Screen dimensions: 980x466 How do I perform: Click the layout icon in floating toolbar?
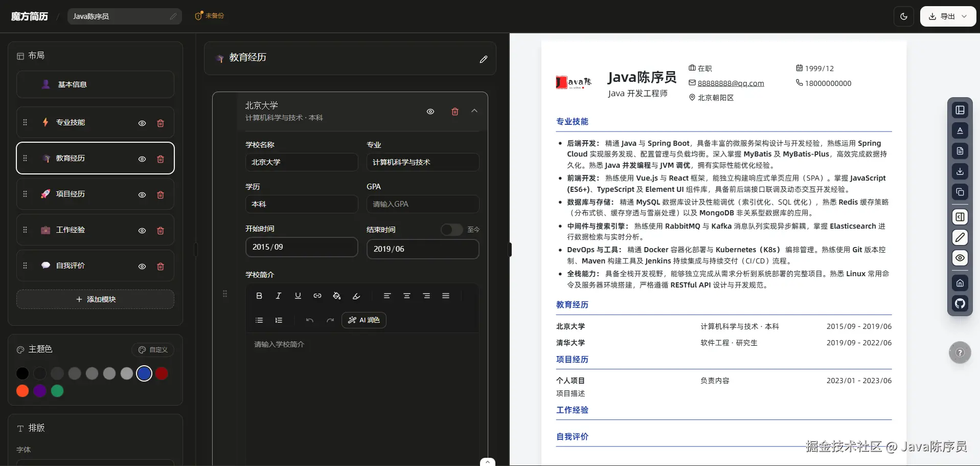pos(960,110)
